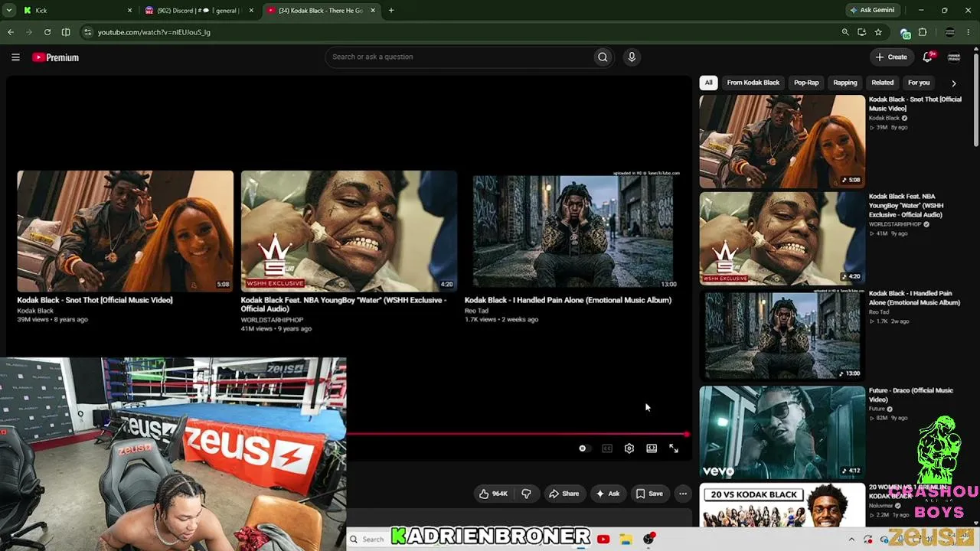Open the tab search dropdown arrow
This screenshot has width=980, height=551.
pos(9,11)
